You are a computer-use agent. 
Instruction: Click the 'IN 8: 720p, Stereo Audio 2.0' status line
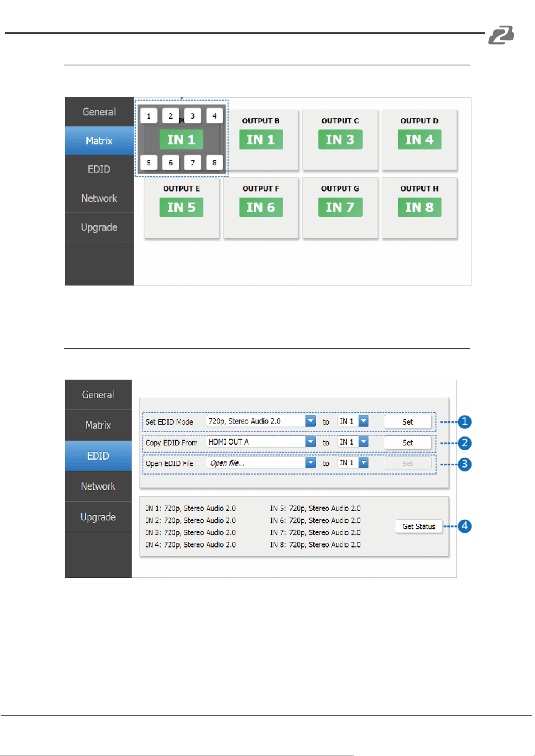[315, 545]
